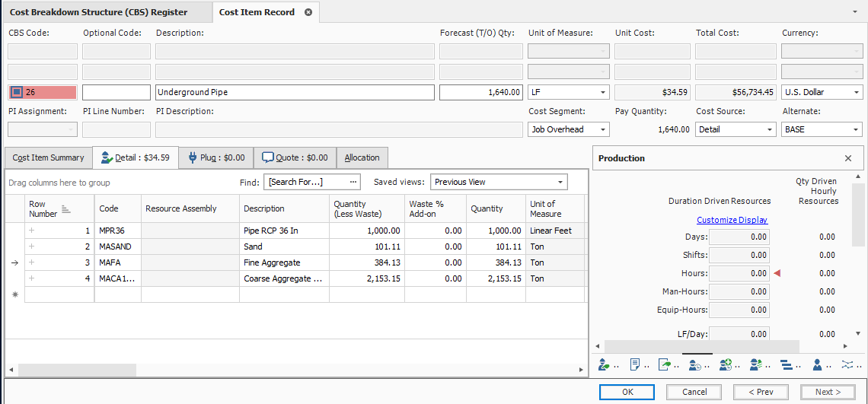Screen dimensions: 868x404
Task: Open the Allocation tab
Action: (x=362, y=157)
